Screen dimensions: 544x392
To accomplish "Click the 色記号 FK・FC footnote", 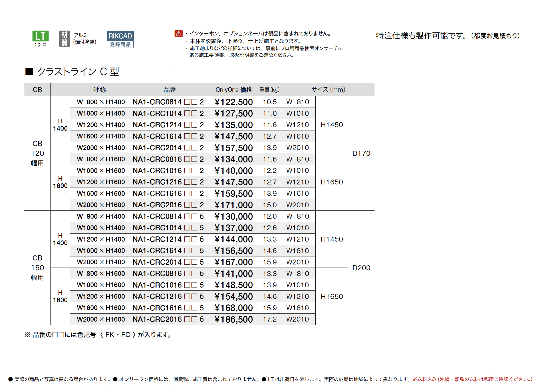I will click(x=98, y=334).
